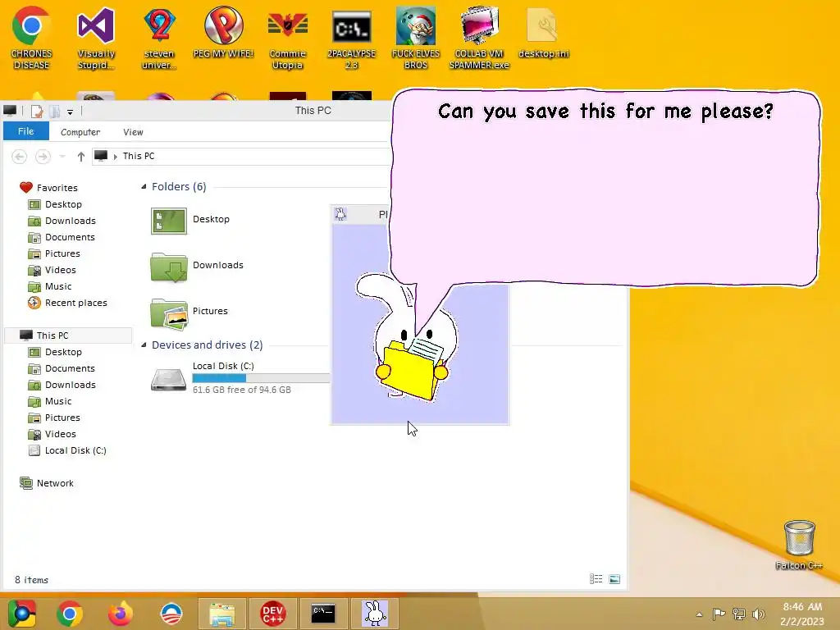
Task: Open Customize Quick Access Toolbar dropdown
Action: coord(71,112)
